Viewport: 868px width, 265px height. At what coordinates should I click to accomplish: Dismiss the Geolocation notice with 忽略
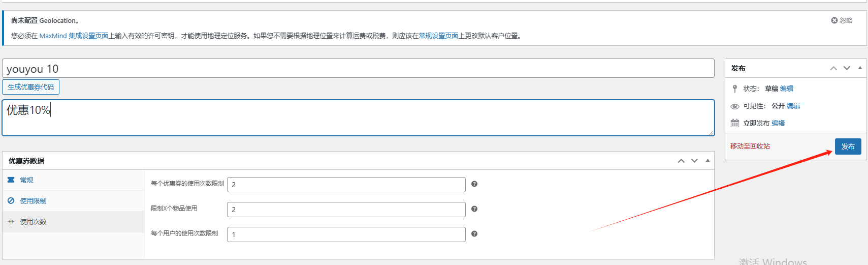click(842, 20)
